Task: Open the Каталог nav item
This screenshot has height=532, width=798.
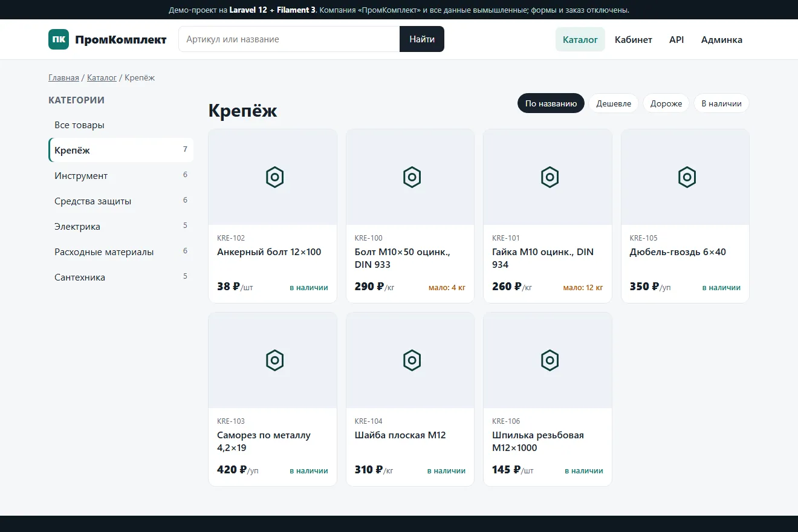Action: [580, 39]
